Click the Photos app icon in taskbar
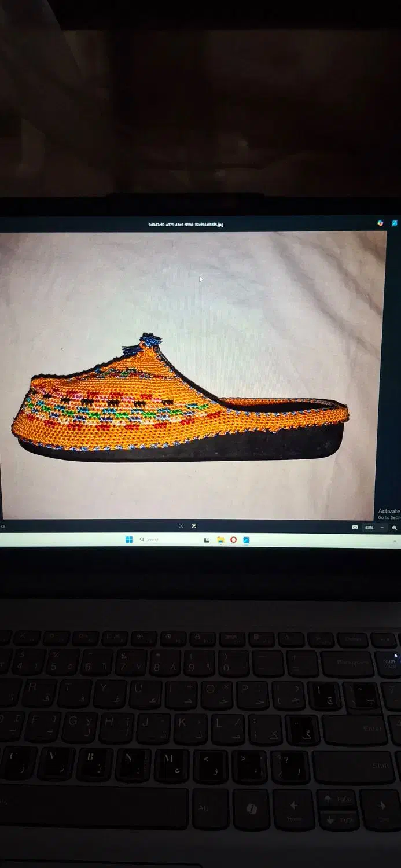The height and width of the screenshot is (868, 401). [247, 540]
